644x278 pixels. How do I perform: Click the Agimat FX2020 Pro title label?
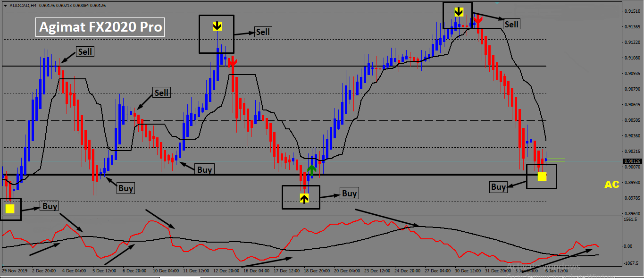click(100, 27)
